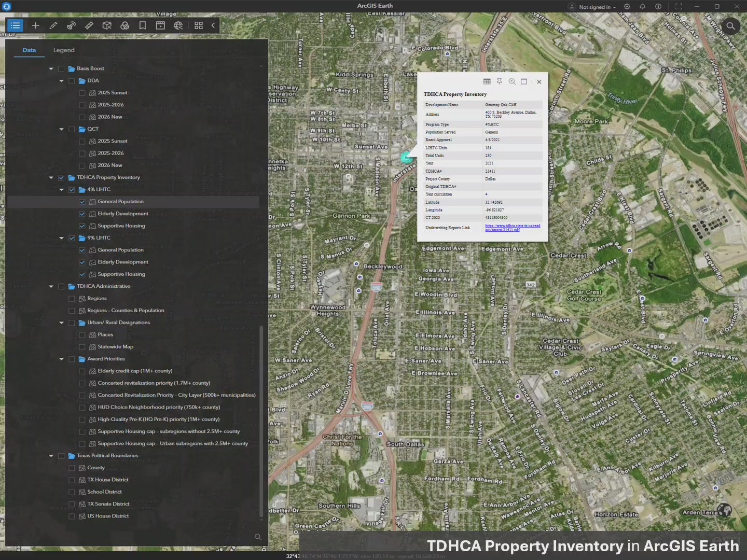Collapse TDHCA Property Inventory folder arrow

click(x=51, y=177)
